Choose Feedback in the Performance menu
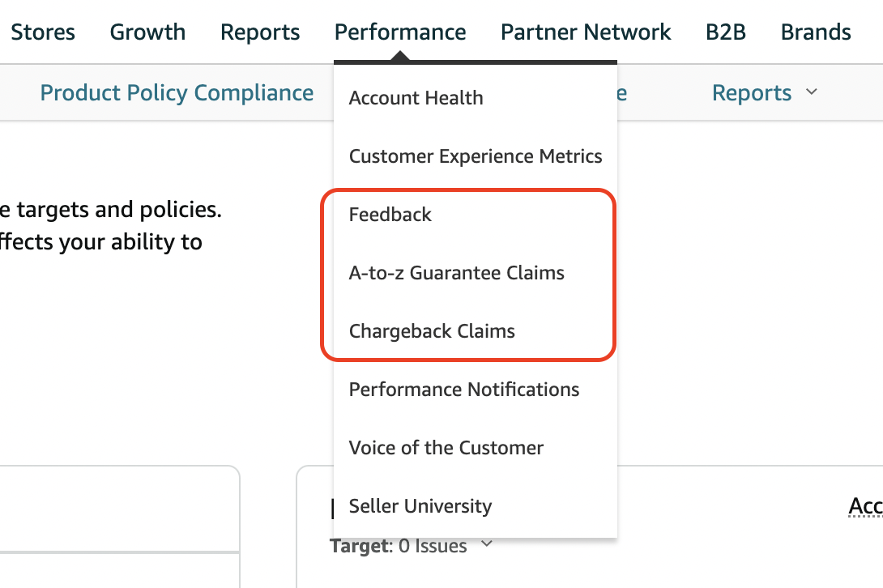This screenshot has height=588, width=883. [x=390, y=215]
